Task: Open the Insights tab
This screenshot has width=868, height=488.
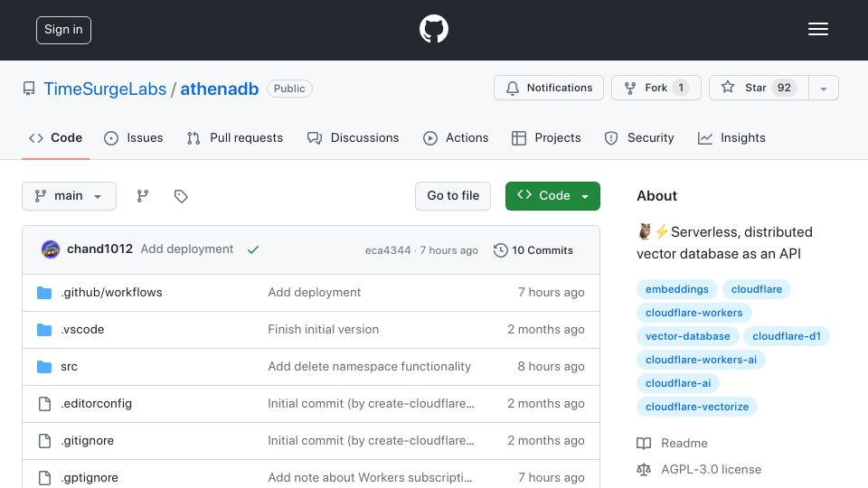Action: tap(731, 137)
